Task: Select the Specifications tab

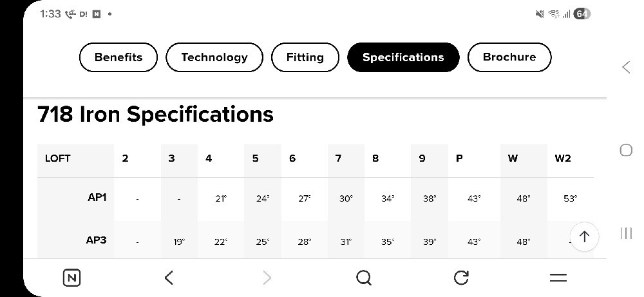Action: pyautogui.click(x=403, y=57)
